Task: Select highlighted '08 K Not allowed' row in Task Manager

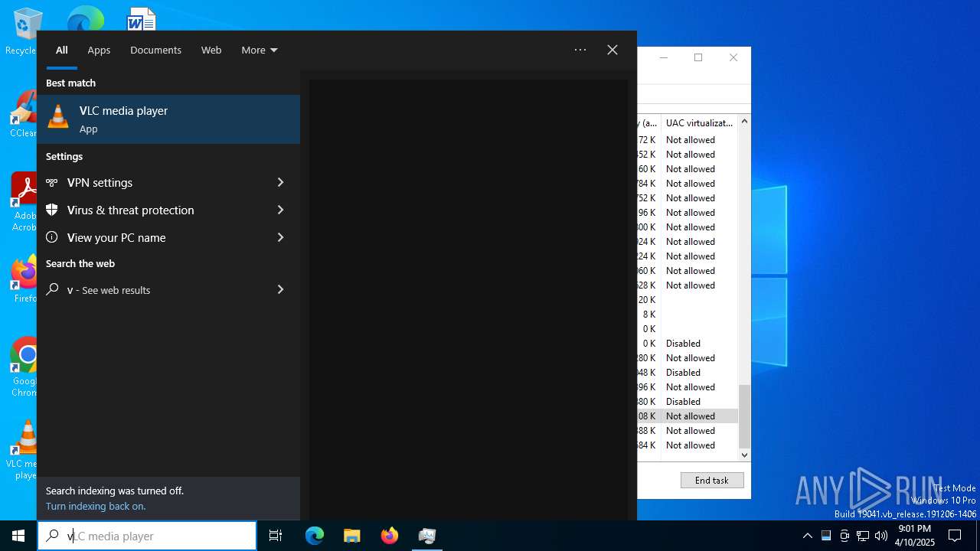Action: coord(688,416)
